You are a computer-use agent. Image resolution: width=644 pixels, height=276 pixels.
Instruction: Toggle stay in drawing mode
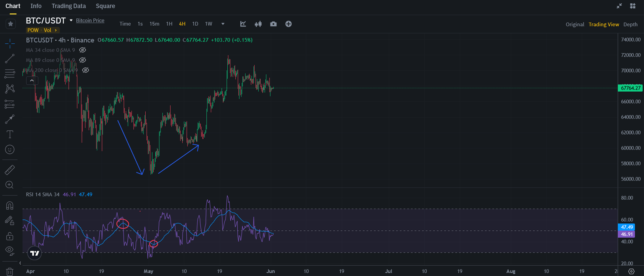(x=10, y=220)
